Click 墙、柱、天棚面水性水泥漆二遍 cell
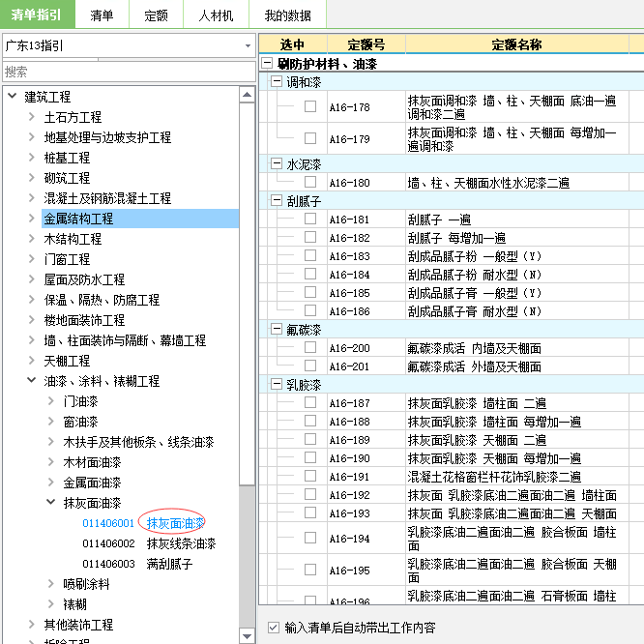 pos(517,183)
